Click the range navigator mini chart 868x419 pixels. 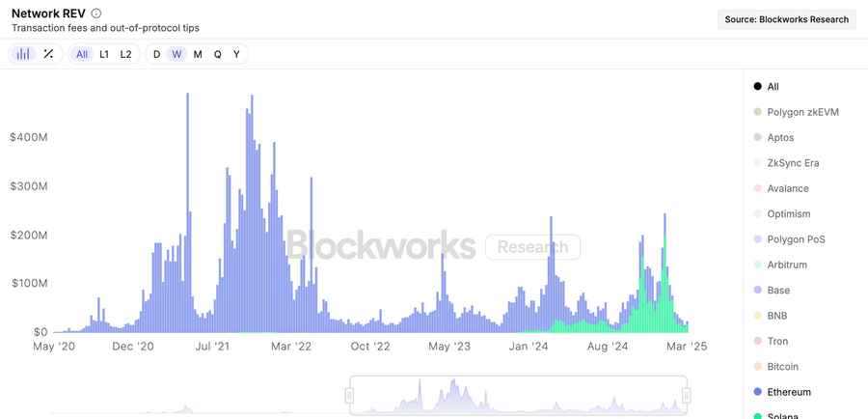point(518,395)
